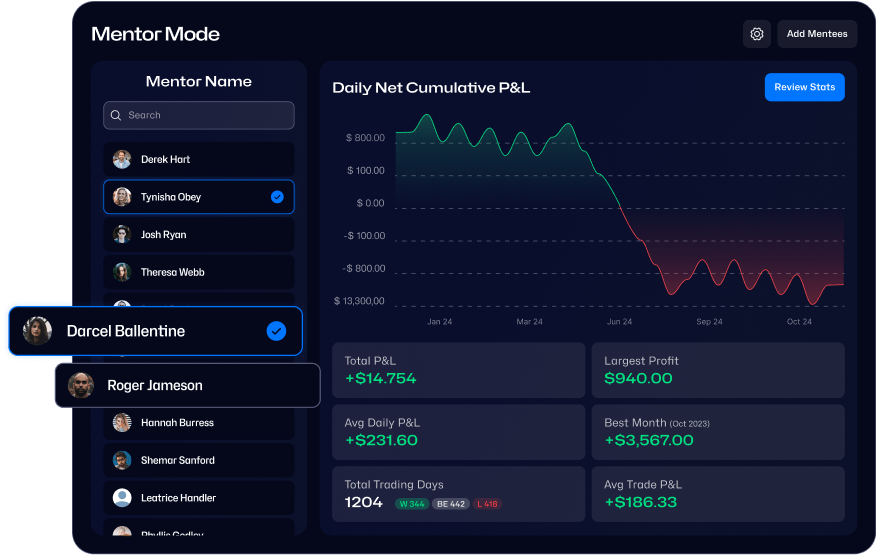The height and width of the screenshot is (555, 876).
Task: Open the Total P&L stat card
Action: 458,370
